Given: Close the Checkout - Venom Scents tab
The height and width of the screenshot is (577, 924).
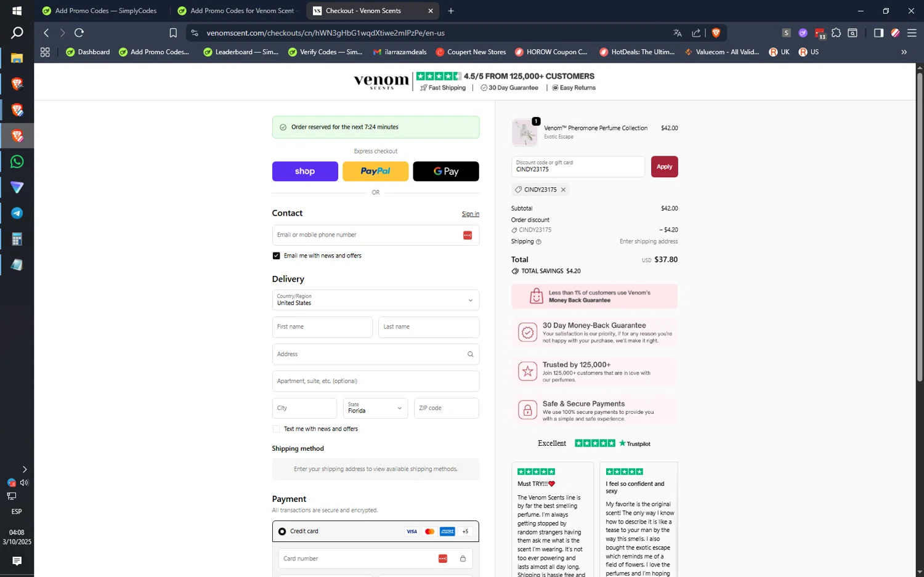Looking at the screenshot, I should [x=430, y=10].
